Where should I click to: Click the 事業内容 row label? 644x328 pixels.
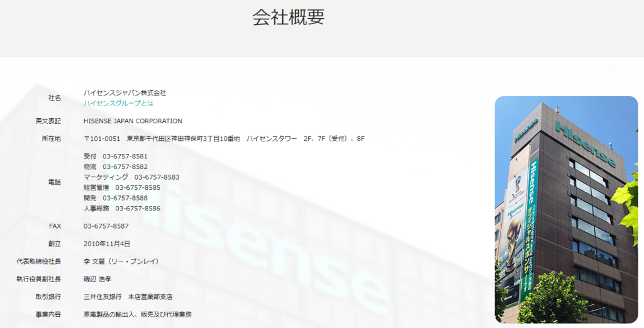click(48, 314)
